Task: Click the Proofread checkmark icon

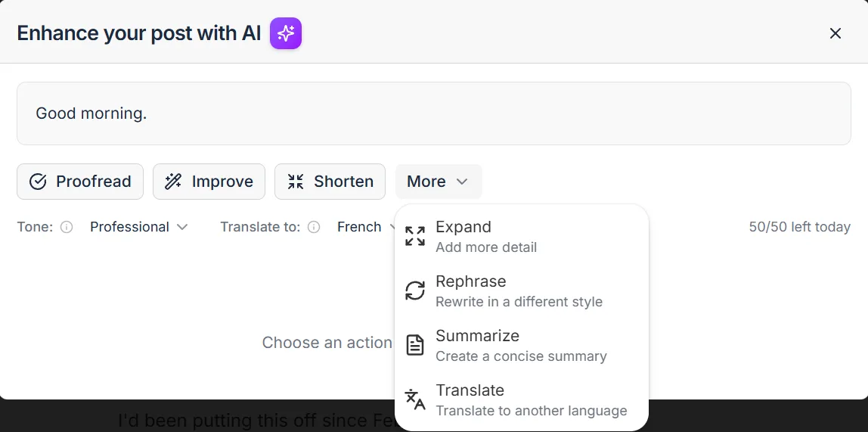Action: (38, 182)
